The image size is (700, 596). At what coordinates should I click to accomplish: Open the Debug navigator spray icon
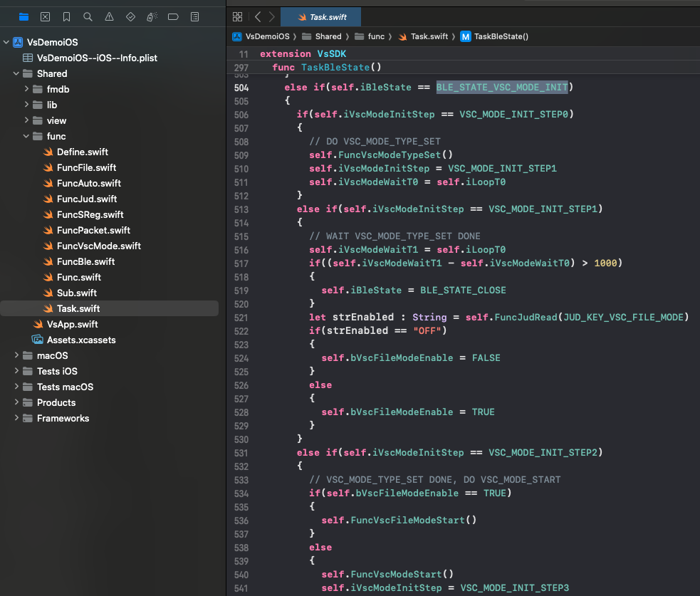(x=152, y=16)
